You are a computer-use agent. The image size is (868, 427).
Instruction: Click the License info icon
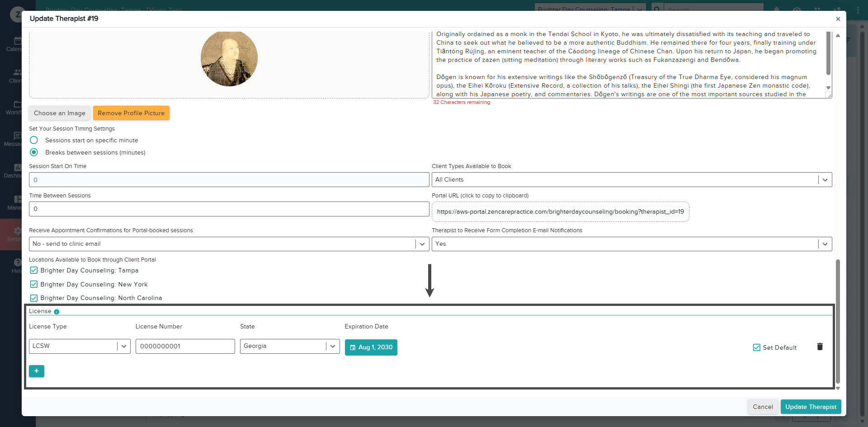click(57, 312)
